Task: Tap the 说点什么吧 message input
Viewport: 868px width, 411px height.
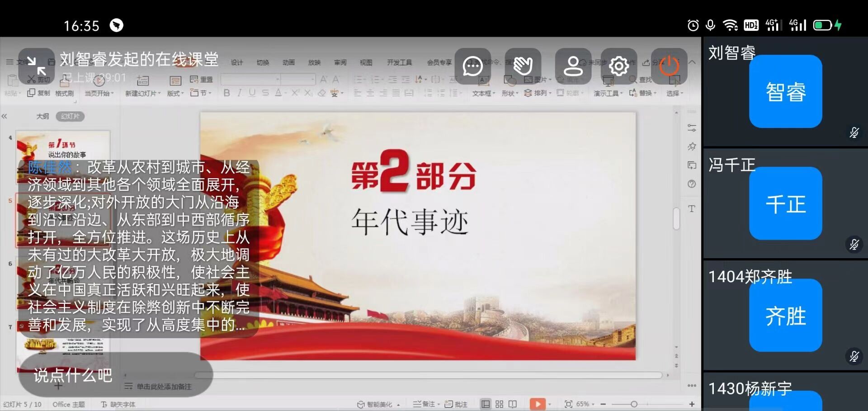Action: (116, 375)
